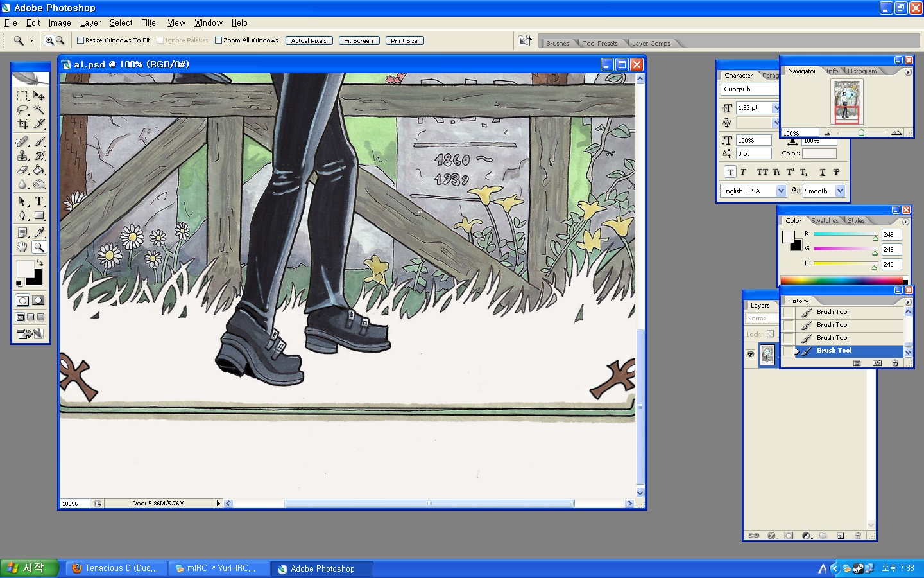Click the Print Size button
924x578 pixels.
pyautogui.click(x=404, y=40)
